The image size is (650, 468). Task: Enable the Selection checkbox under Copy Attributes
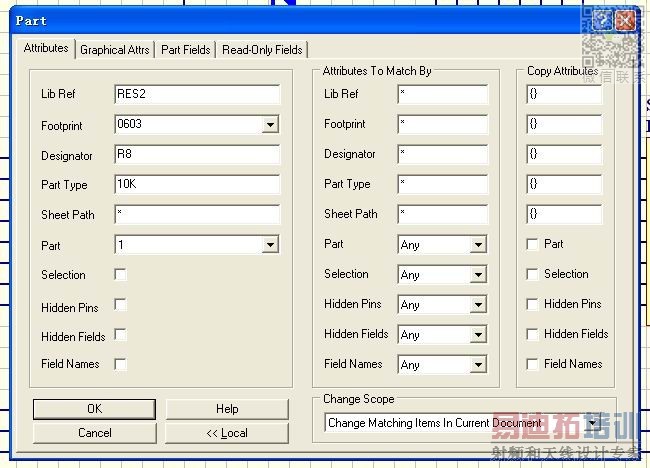[532, 274]
